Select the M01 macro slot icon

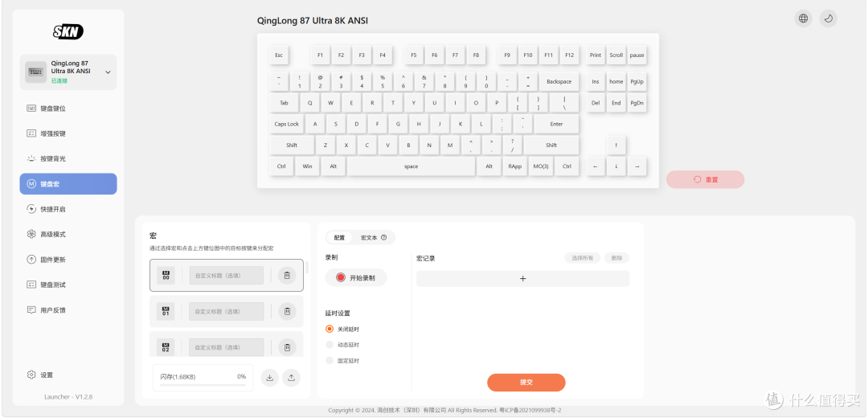tap(166, 311)
